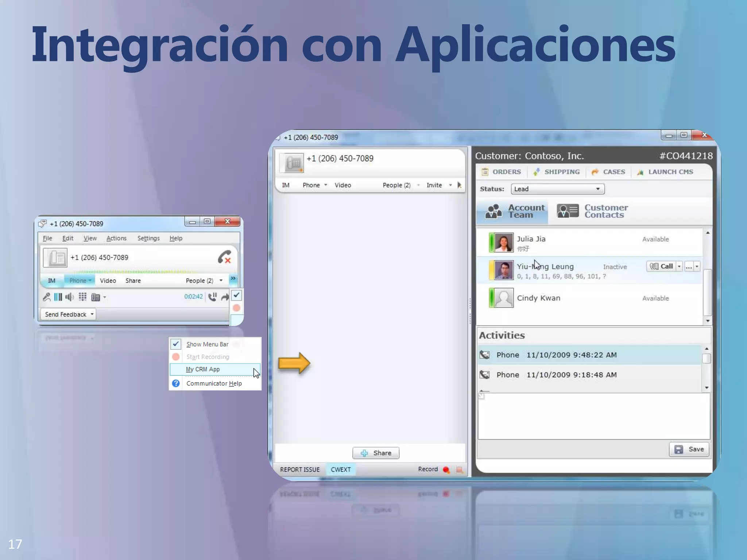Viewport: 747px width, 560px height.
Task: Click the transfer call arrow icon
Action: [225, 297]
